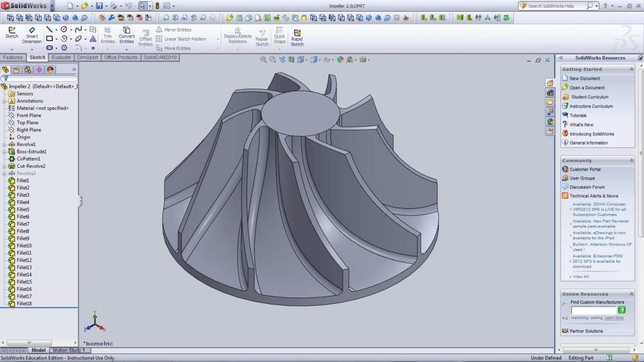This screenshot has width=644, height=362.
Task: Click the Editing Part status text
Action: [x=580, y=358]
